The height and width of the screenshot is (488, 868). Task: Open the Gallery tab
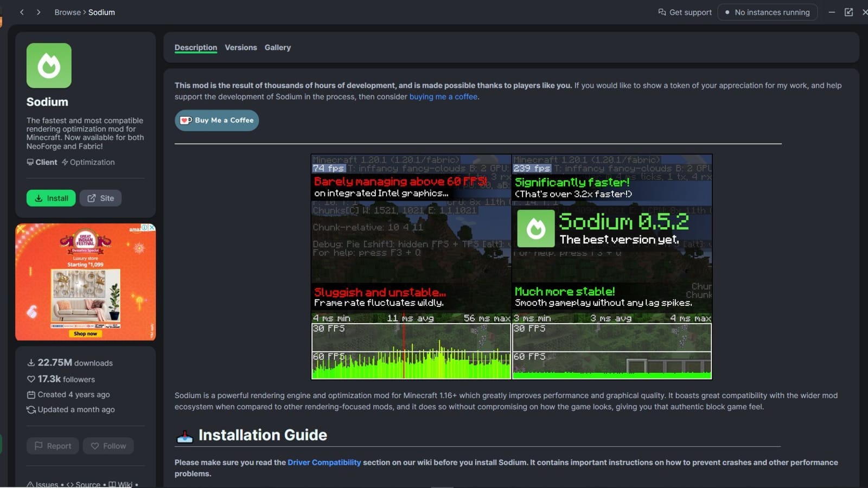278,47
